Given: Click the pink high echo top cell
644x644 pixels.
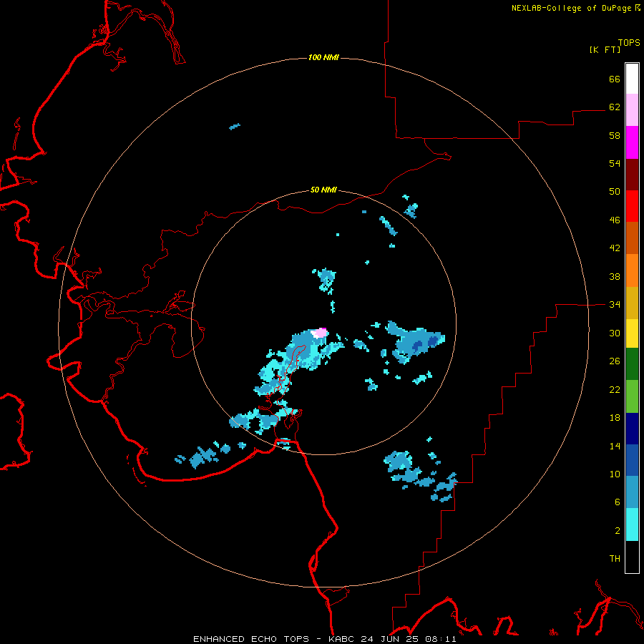Looking at the screenshot, I should (x=320, y=333).
